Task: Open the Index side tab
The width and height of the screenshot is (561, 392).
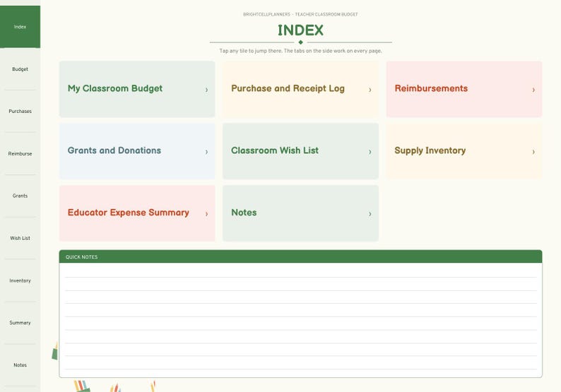Action: 20,27
